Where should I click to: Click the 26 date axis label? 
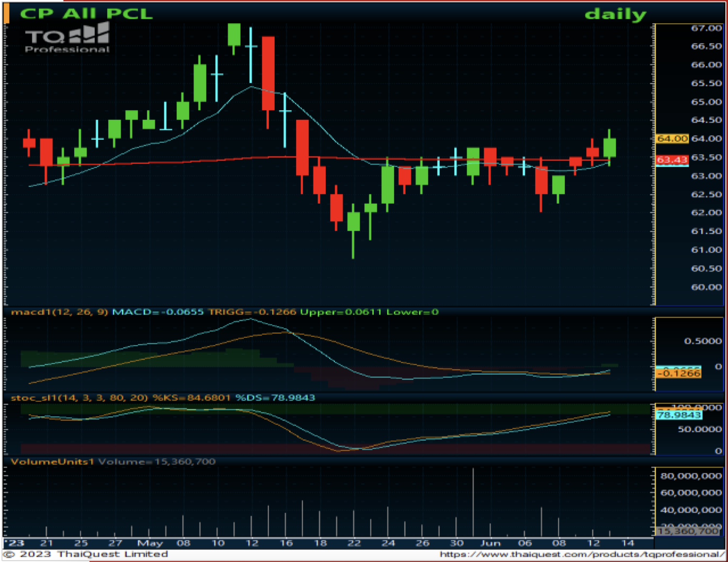coord(422,543)
